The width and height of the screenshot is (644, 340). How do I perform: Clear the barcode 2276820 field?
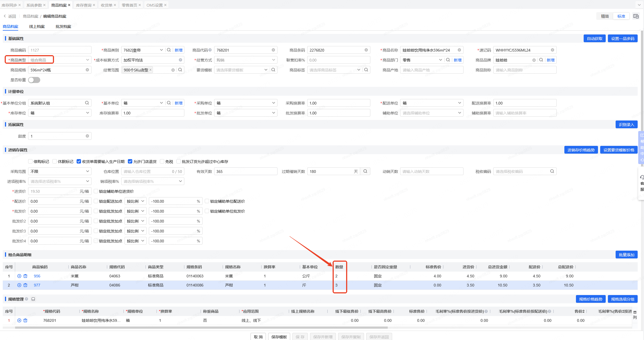click(366, 50)
